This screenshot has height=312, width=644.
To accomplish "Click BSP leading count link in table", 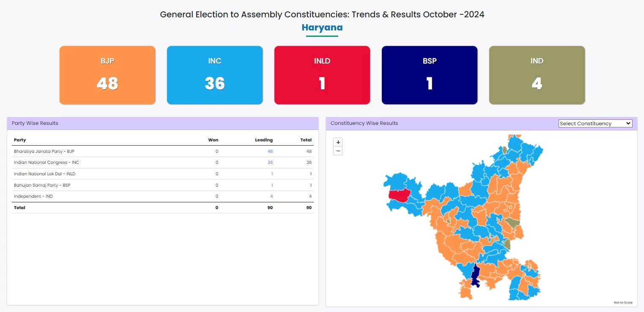I will (x=272, y=185).
